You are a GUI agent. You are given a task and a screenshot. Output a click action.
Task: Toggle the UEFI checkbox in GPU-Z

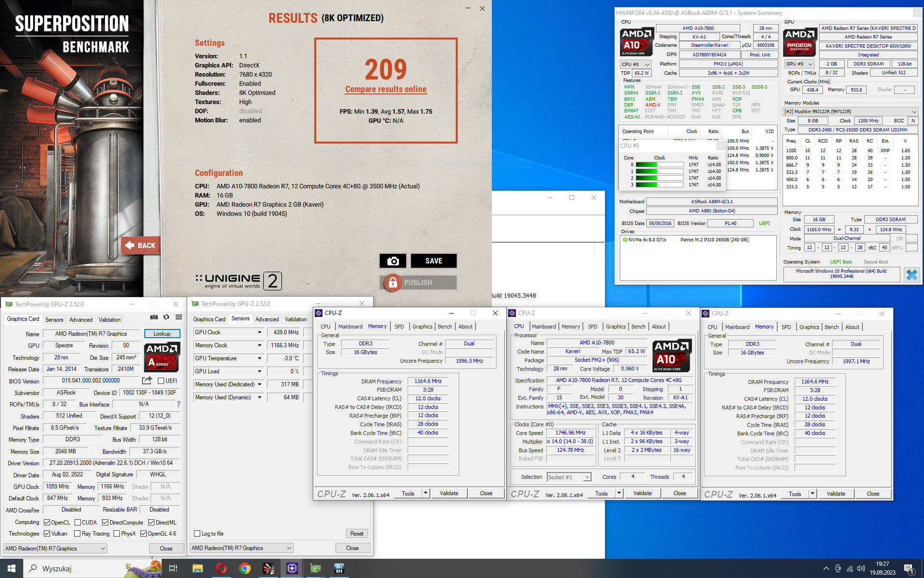161,381
